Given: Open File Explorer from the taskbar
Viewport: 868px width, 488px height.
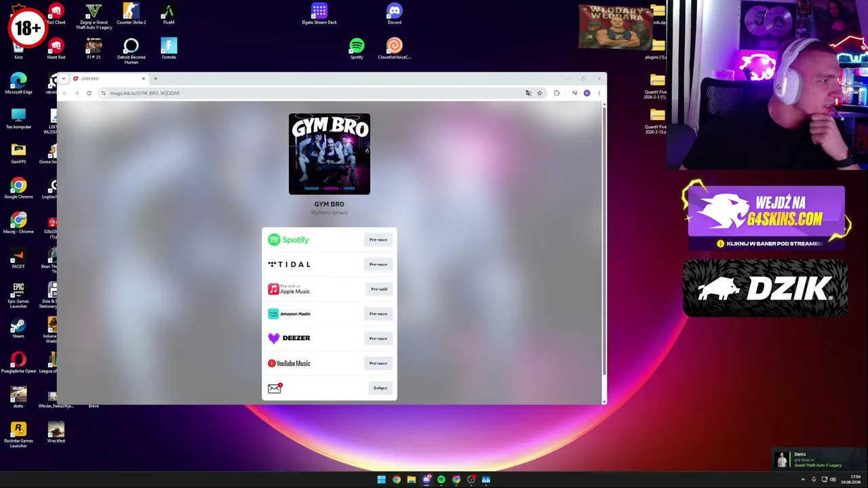Looking at the screenshot, I should click(411, 480).
